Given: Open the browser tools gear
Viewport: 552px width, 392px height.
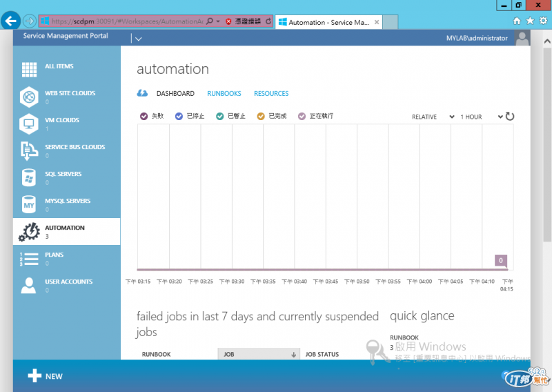Looking at the screenshot, I should pyautogui.click(x=544, y=21).
